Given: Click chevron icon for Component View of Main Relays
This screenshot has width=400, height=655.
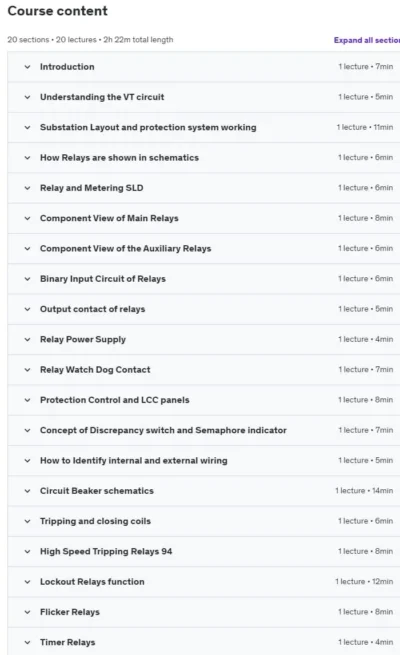Looking at the screenshot, I should (27, 218).
